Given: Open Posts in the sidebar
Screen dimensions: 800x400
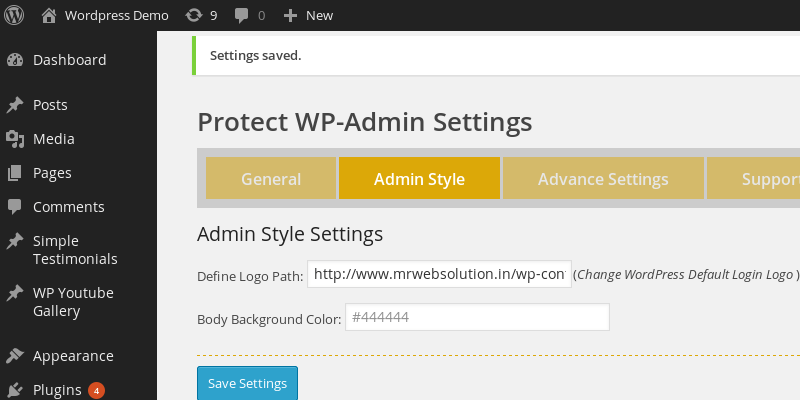Looking at the screenshot, I should click(50, 105).
